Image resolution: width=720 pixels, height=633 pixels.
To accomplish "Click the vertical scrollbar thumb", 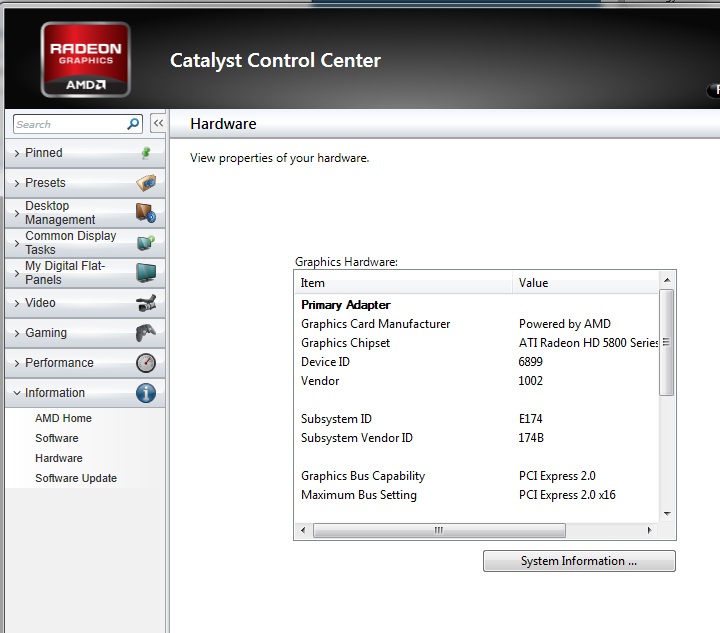I will pos(667,342).
